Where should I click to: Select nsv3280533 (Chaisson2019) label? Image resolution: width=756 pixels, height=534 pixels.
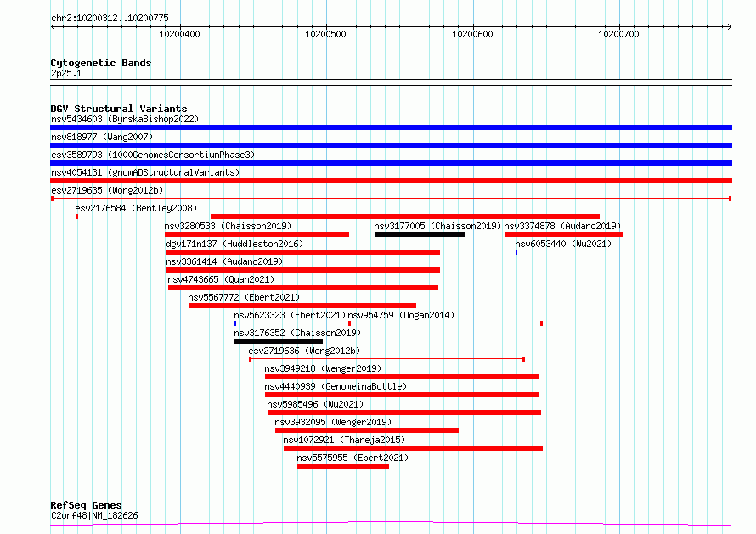point(228,226)
